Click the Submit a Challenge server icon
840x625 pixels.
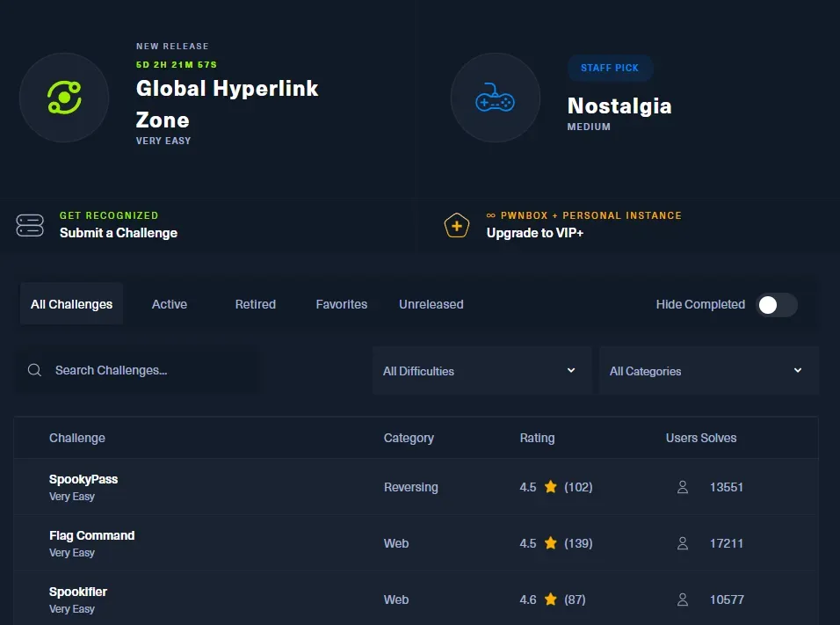click(x=30, y=225)
